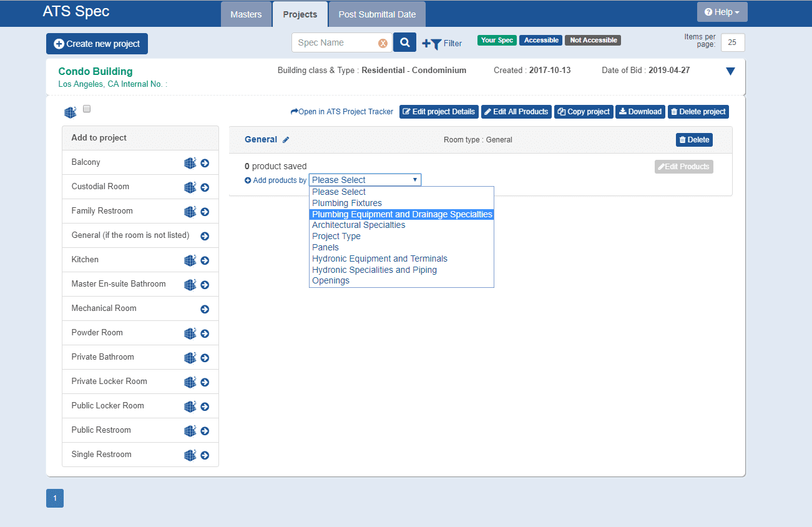Add Private Bathroom via arrow icon
The image size is (812, 527).
pyautogui.click(x=205, y=358)
